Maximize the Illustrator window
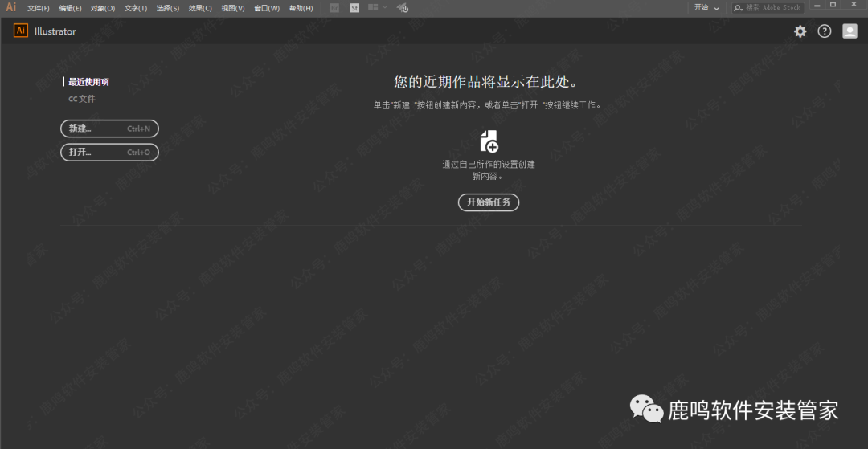Image resolution: width=868 pixels, height=449 pixels. coord(833,5)
